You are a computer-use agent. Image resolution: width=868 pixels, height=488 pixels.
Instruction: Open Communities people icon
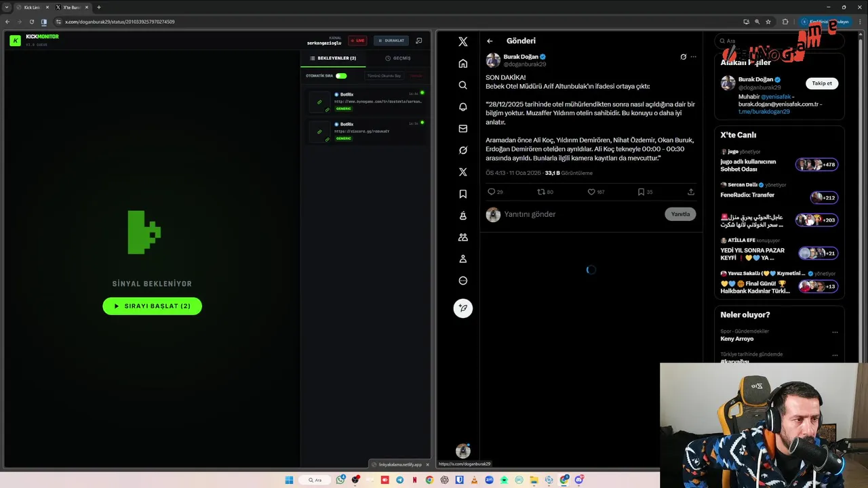[463, 237]
